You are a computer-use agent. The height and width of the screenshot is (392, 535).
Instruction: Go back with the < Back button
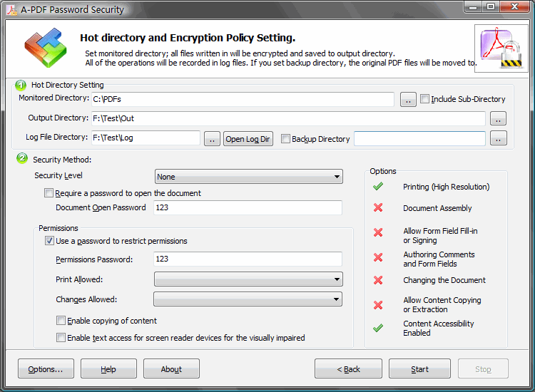point(348,368)
